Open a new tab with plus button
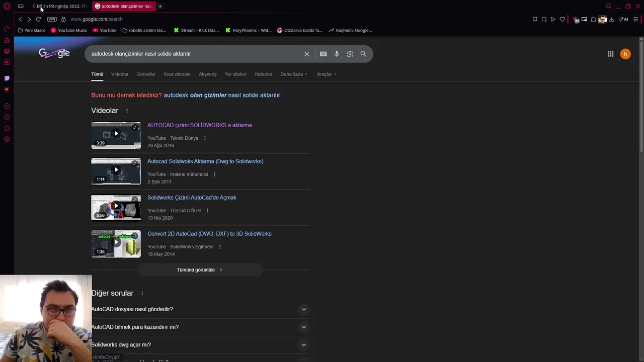The width and height of the screenshot is (644, 362). [x=160, y=6]
